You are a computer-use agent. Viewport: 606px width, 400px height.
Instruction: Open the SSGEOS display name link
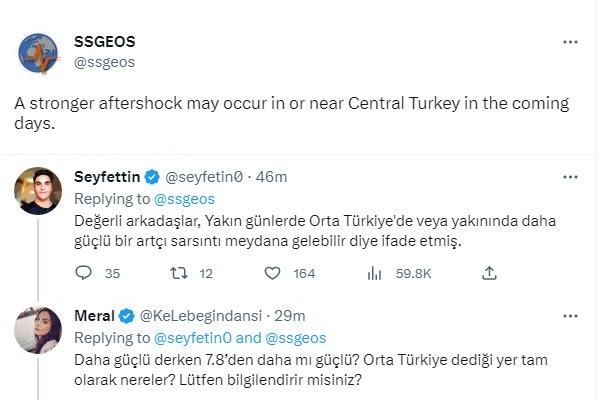(104, 43)
